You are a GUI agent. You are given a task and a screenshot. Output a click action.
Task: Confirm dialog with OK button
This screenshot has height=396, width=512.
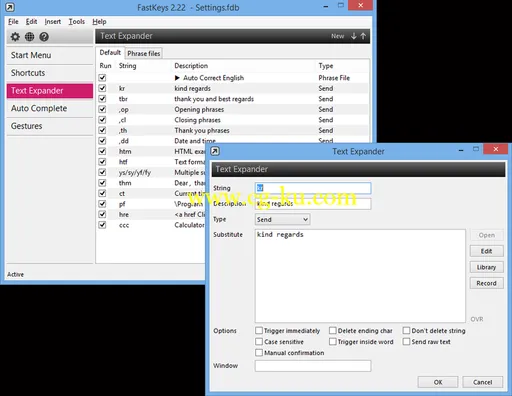[x=438, y=382]
